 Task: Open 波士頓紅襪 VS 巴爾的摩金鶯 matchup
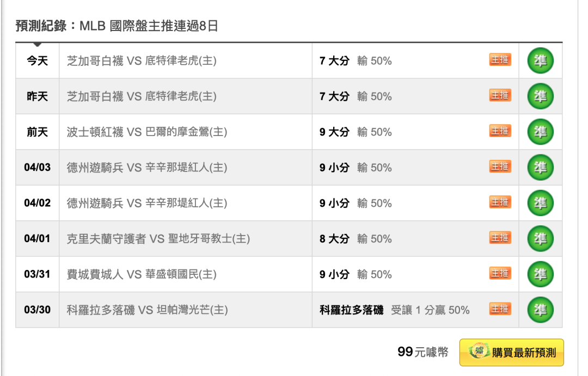tap(147, 132)
